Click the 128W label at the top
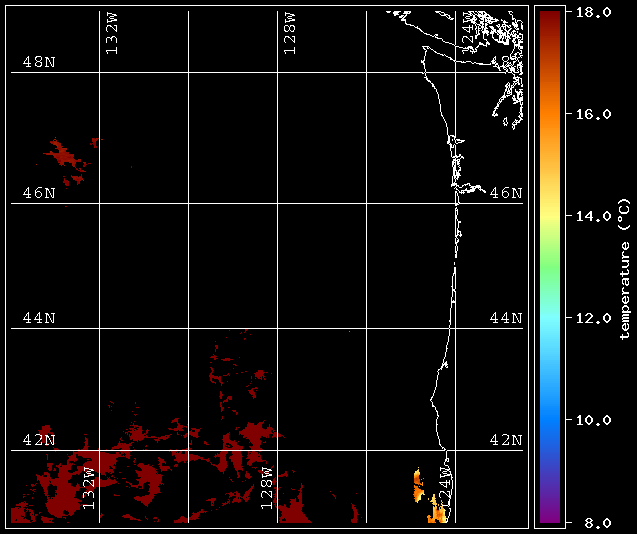The width and height of the screenshot is (637, 534). click(x=289, y=34)
